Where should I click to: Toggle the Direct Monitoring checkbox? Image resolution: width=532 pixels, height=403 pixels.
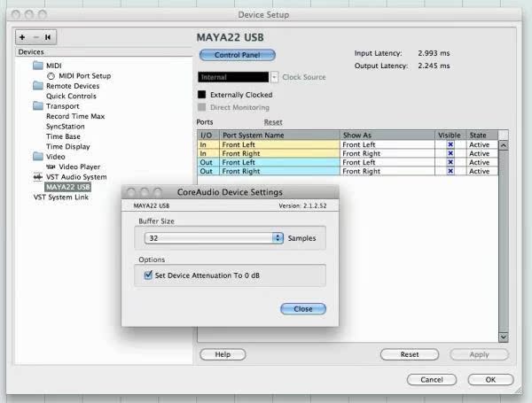click(x=201, y=107)
